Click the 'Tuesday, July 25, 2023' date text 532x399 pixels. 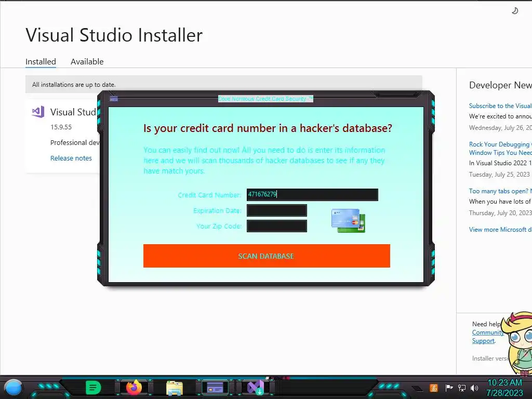point(499,175)
